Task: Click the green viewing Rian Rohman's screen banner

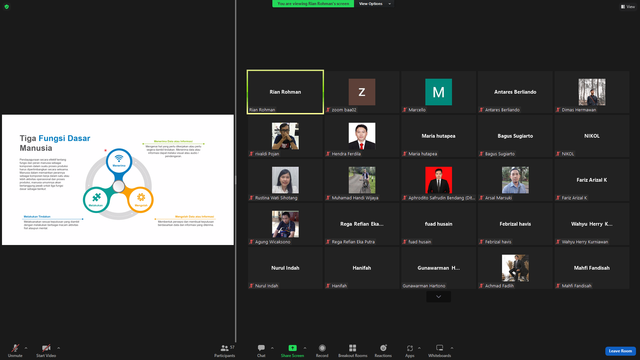Action: tap(313, 4)
